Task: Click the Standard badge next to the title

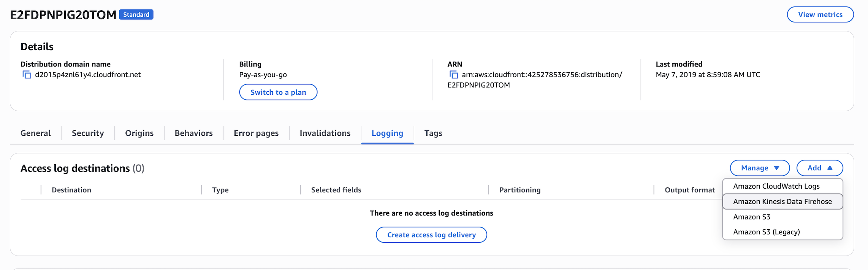Action: (x=136, y=14)
